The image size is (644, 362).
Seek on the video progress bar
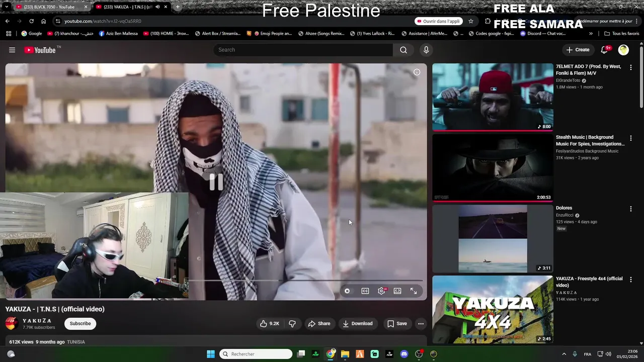click(x=305, y=281)
